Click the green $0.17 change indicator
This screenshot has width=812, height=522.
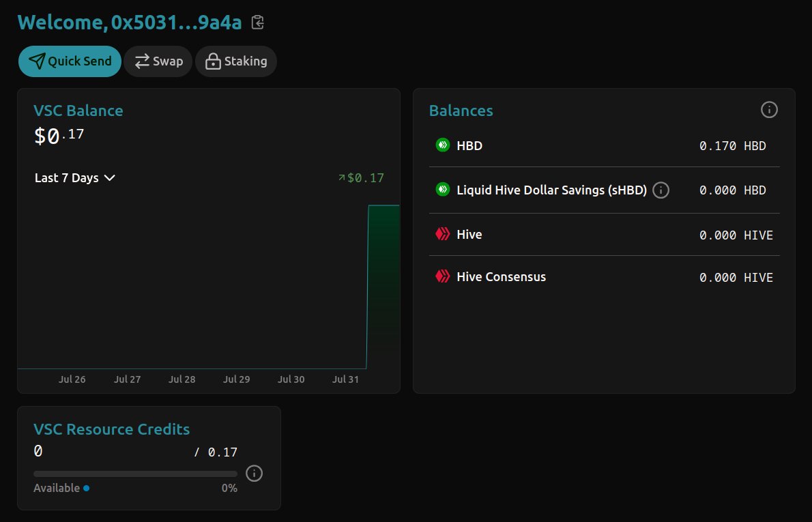point(362,178)
